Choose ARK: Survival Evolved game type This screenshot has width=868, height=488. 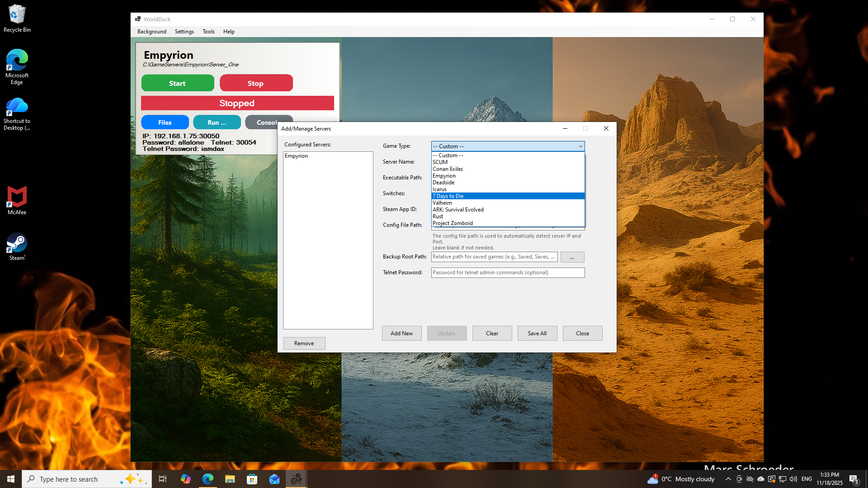coord(458,209)
